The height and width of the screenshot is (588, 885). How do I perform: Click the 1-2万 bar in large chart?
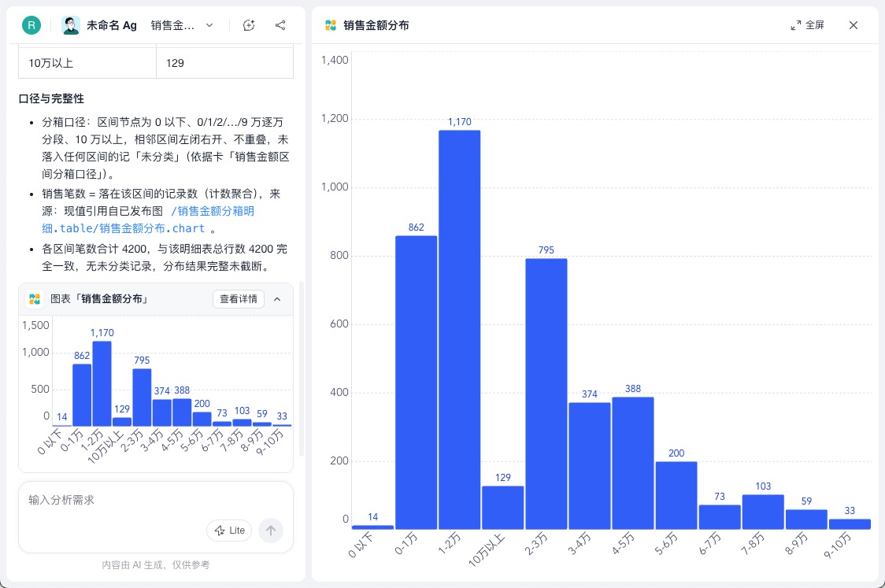(460, 330)
